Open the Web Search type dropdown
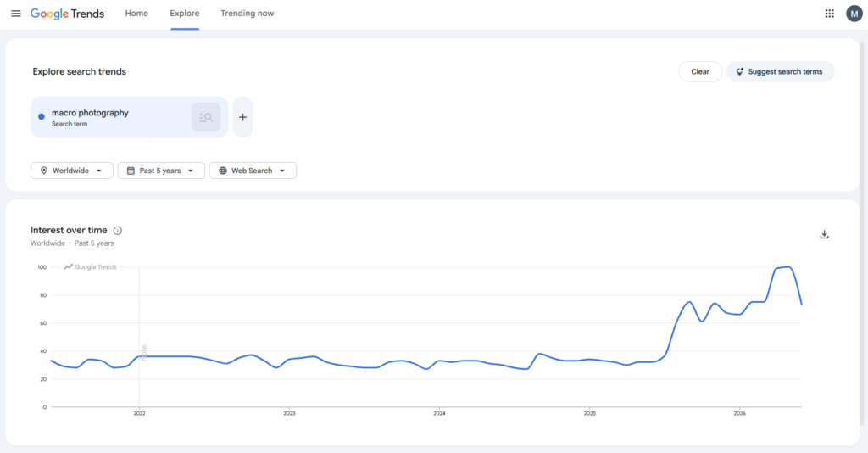The height and width of the screenshot is (453, 868). tap(253, 171)
